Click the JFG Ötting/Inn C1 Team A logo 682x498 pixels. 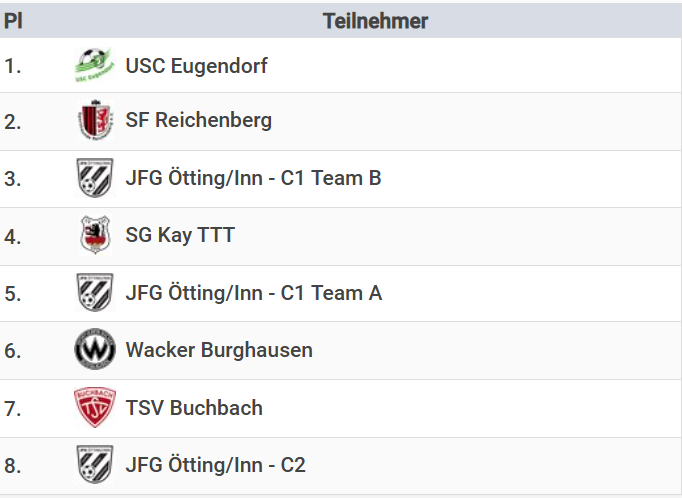pyautogui.click(x=95, y=293)
